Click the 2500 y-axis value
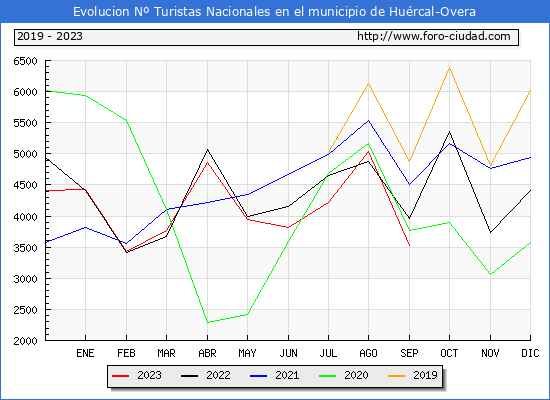 click(x=25, y=310)
